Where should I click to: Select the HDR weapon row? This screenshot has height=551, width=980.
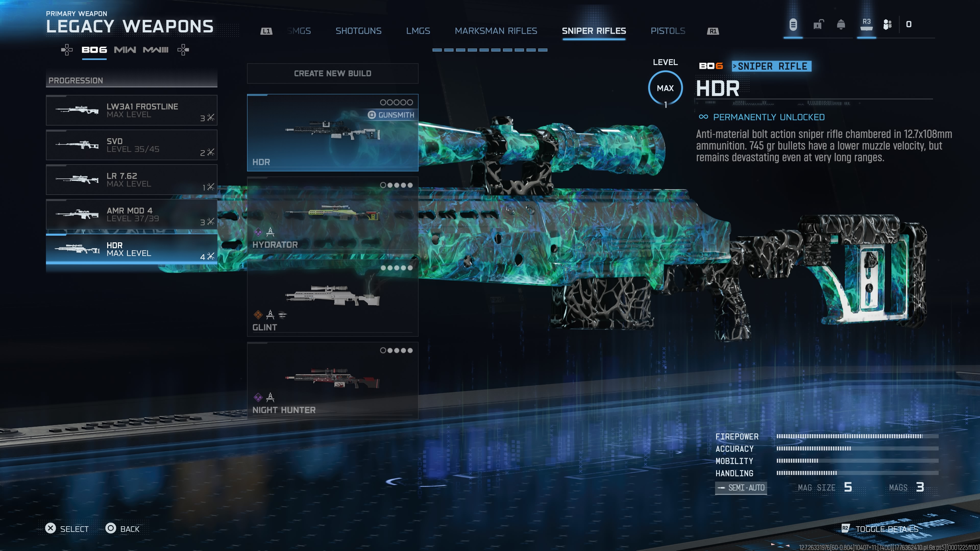[x=132, y=249]
